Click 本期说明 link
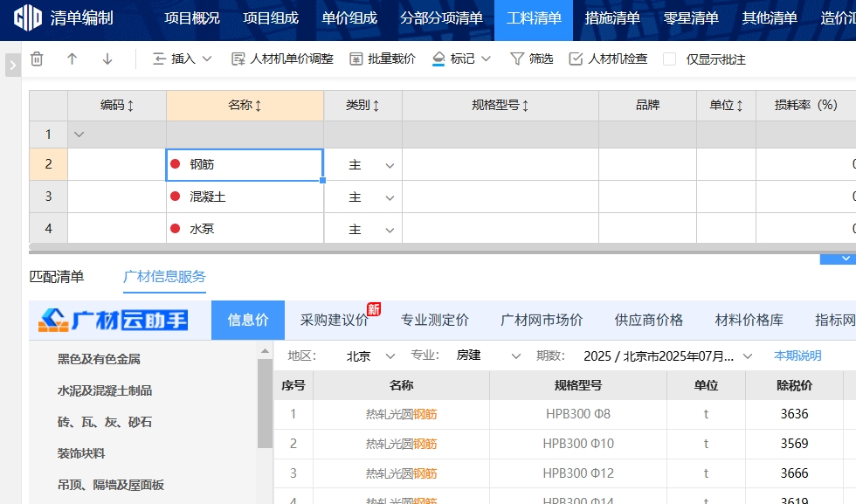The height and width of the screenshot is (504, 856). [x=797, y=356]
